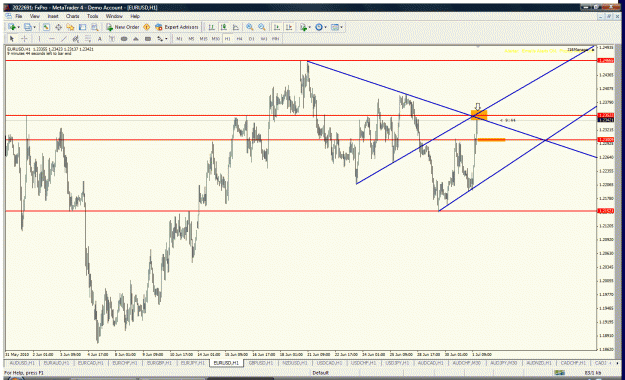This screenshot has height=380, width=625.
Task: Select the Equidistant Channel tool
Action: click(x=75, y=39)
